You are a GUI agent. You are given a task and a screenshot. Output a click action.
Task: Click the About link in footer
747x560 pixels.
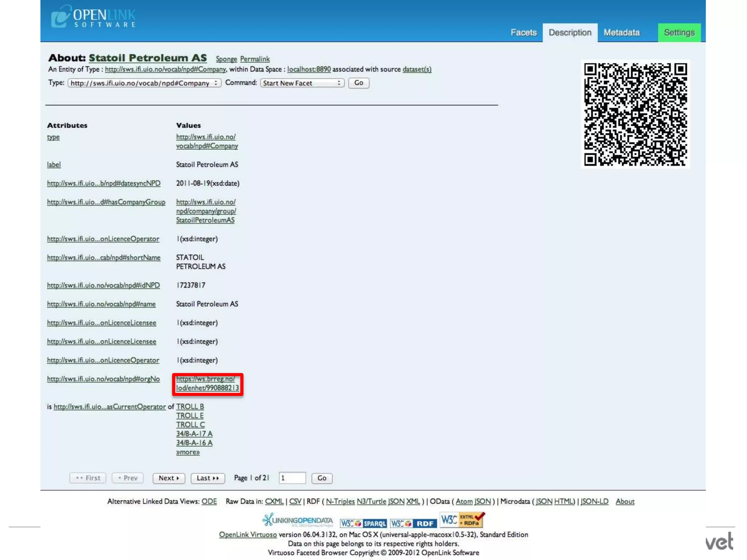[625, 502]
